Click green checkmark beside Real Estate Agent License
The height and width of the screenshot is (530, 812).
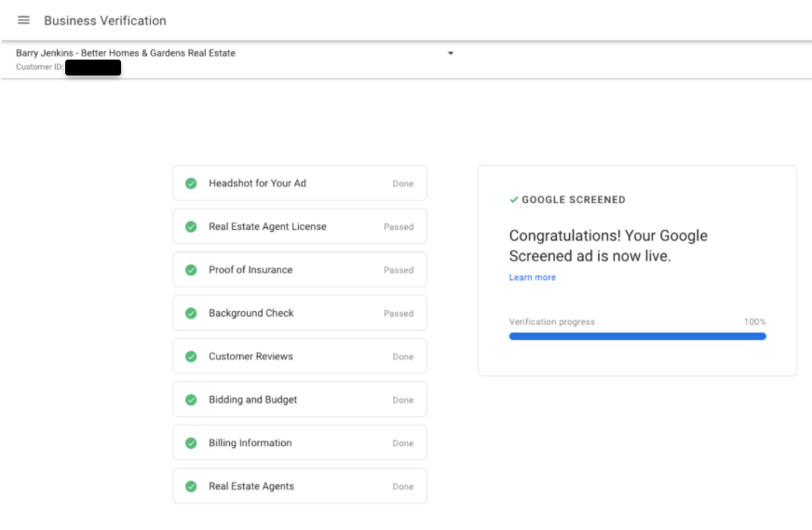point(191,226)
